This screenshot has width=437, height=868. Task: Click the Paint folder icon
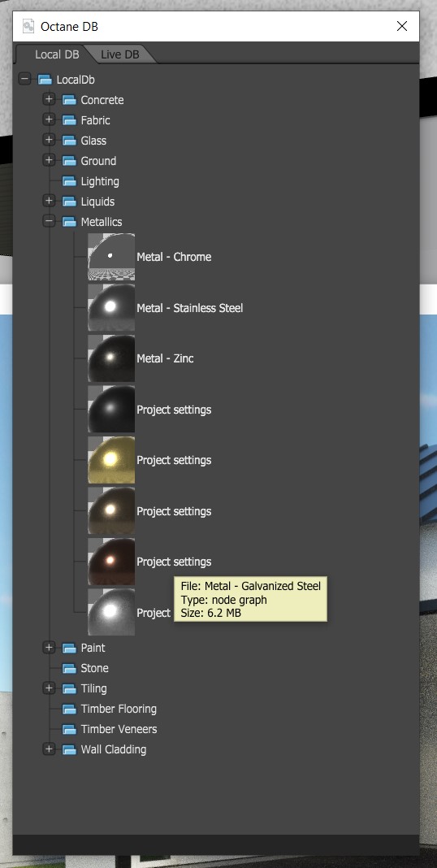tap(69, 648)
